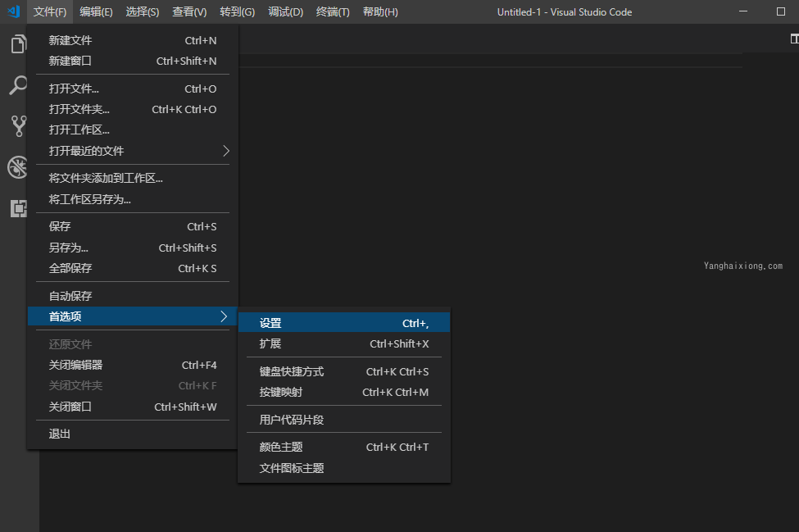This screenshot has width=799, height=532.
Task: Choose 将文件夹添加到工作区... entry
Action: click(x=133, y=178)
